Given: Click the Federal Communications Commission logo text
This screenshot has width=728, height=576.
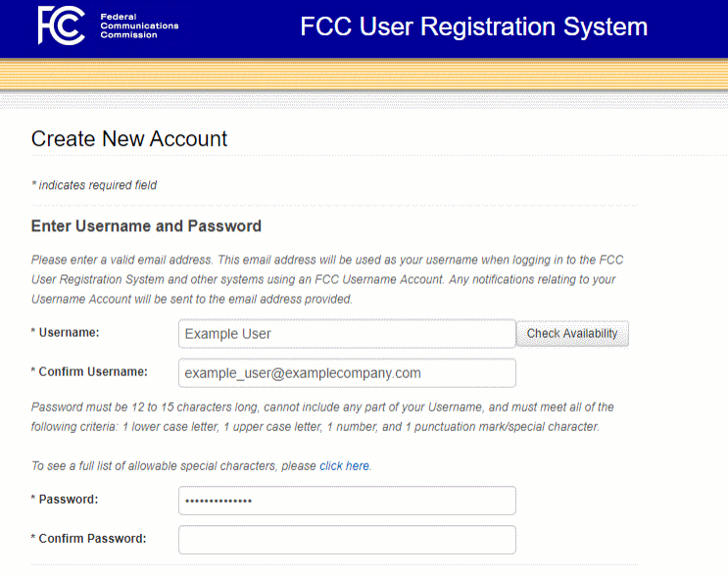Looking at the screenshot, I should pyautogui.click(x=139, y=25).
